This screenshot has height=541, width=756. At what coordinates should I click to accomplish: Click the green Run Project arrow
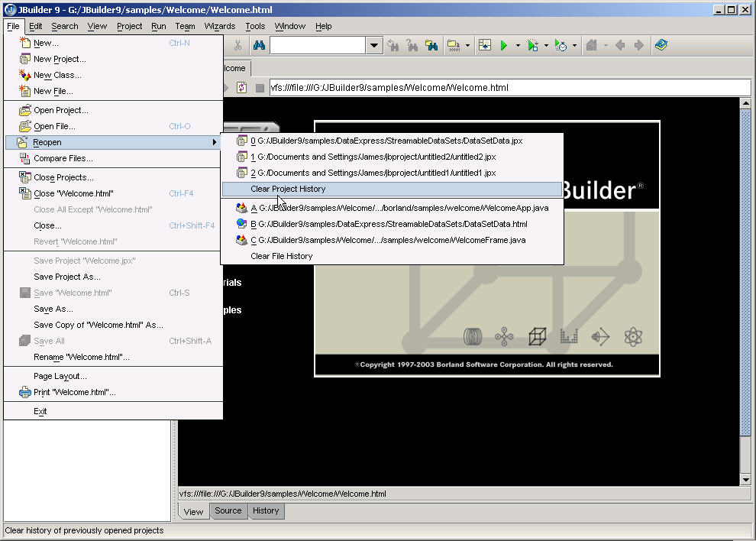pyautogui.click(x=504, y=46)
